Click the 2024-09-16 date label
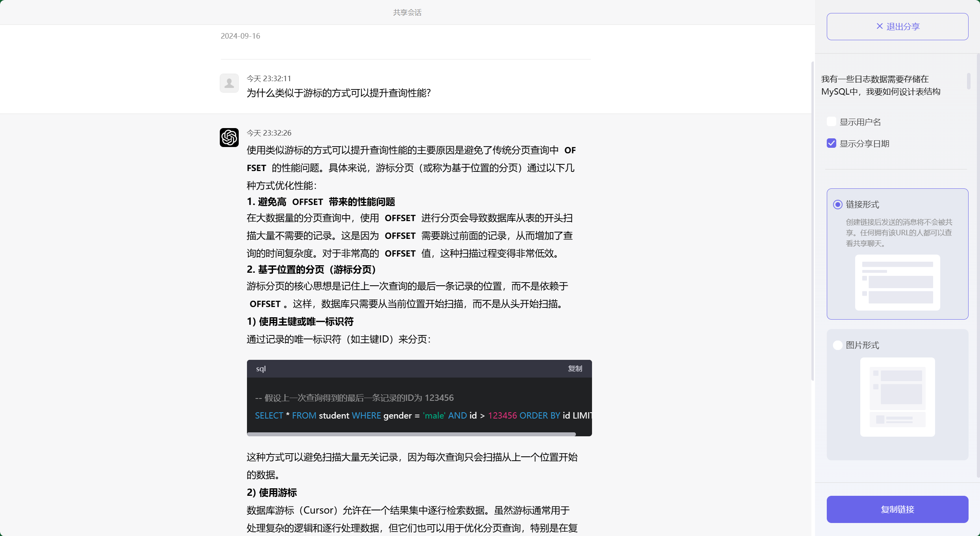The height and width of the screenshot is (536, 980). (x=240, y=36)
